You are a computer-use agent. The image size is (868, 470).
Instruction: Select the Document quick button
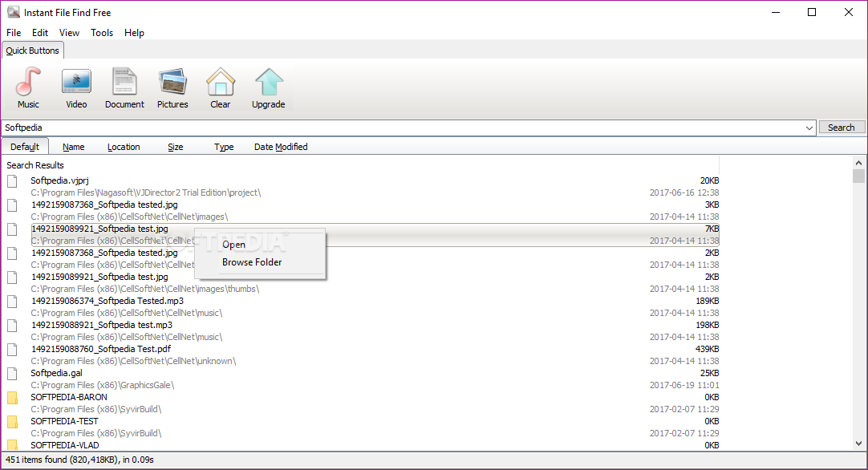[124, 88]
